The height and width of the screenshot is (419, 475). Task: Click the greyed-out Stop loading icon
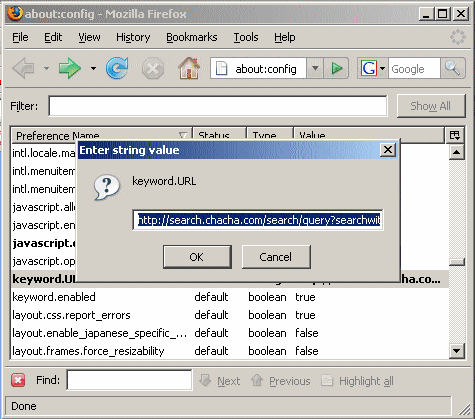point(153,69)
